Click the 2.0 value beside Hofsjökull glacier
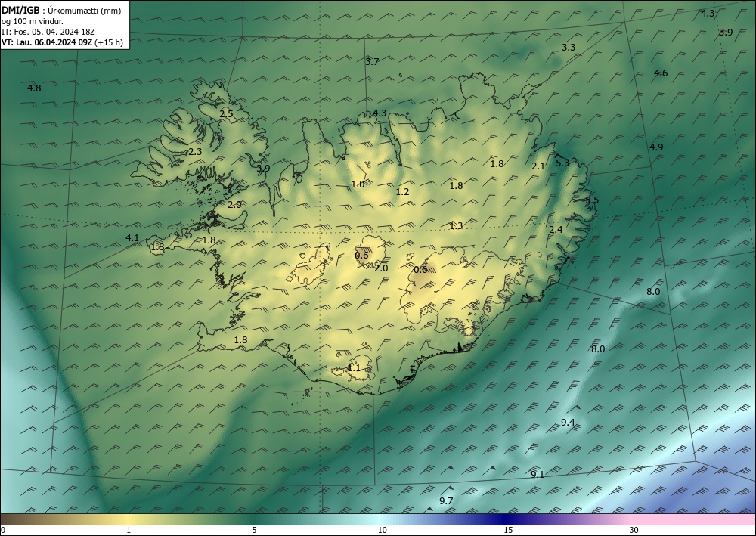756x536 pixels. [381, 268]
